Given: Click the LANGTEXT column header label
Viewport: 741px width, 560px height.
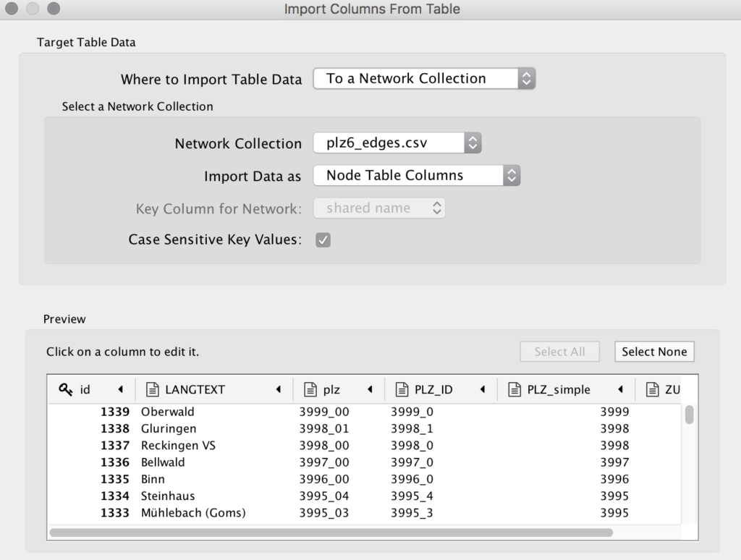Looking at the screenshot, I should pos(195,389).
